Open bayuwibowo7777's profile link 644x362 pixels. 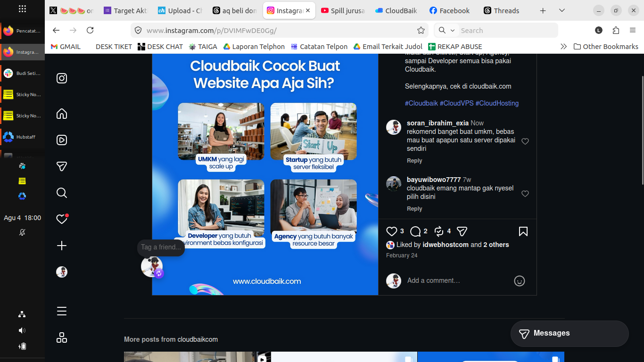[x=434, y=180]
